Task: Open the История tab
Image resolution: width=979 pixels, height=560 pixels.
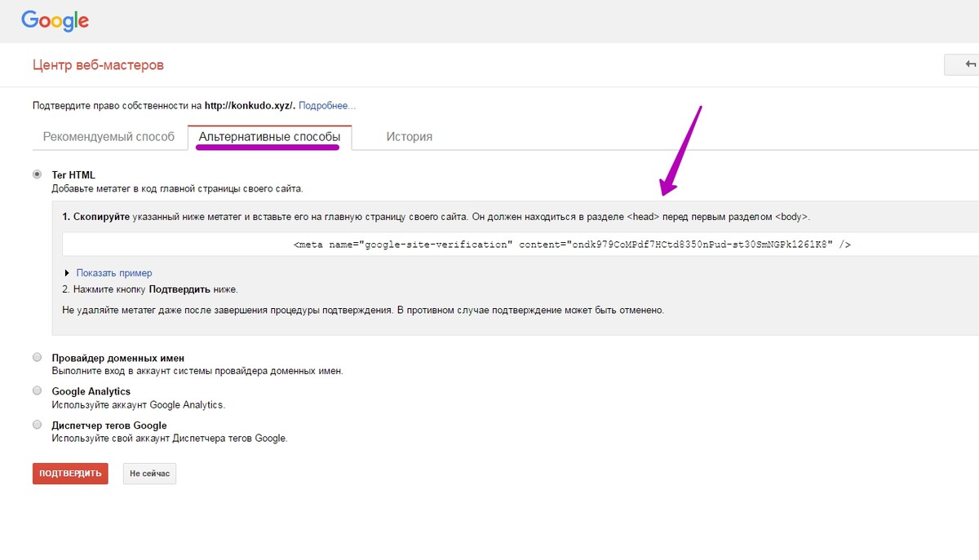Action: pos(410,137)
